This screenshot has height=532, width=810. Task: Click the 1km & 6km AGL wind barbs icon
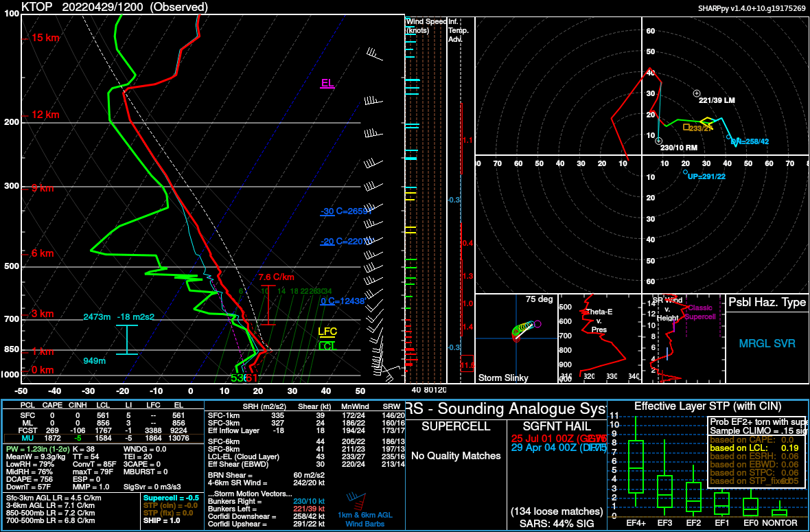coord(355,499)
